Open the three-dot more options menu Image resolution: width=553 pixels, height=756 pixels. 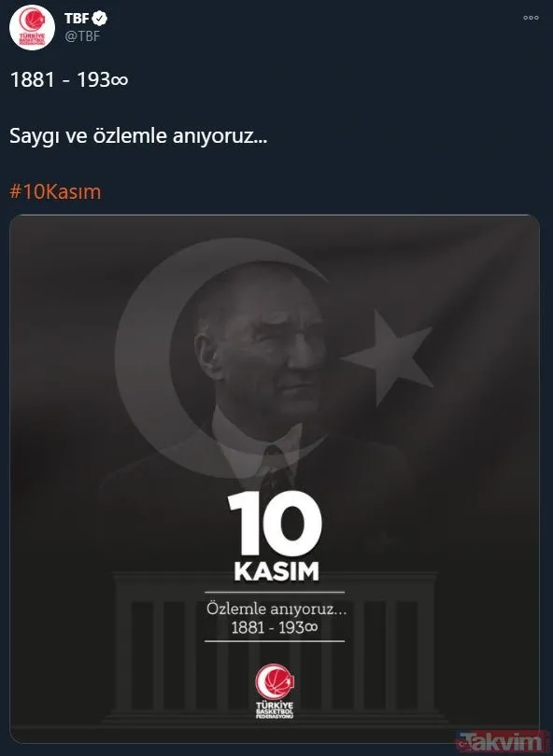[x=531, y=18]
